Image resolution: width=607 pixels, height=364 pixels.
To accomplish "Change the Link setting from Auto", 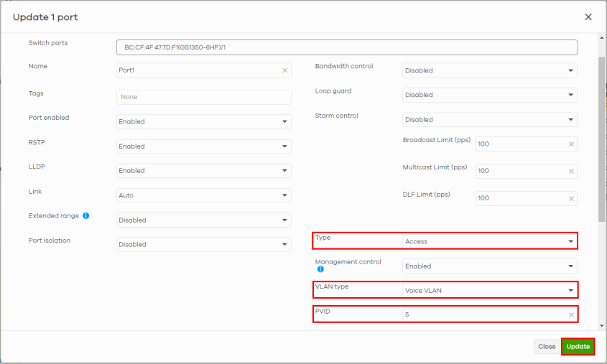I will [x=204, y=195].
